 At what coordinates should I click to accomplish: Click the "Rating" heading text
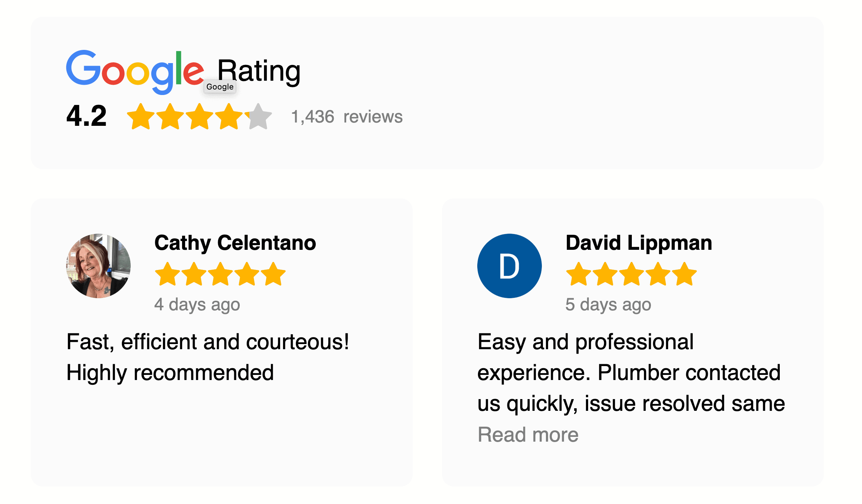pyautogui.click(x=259, y=70)
